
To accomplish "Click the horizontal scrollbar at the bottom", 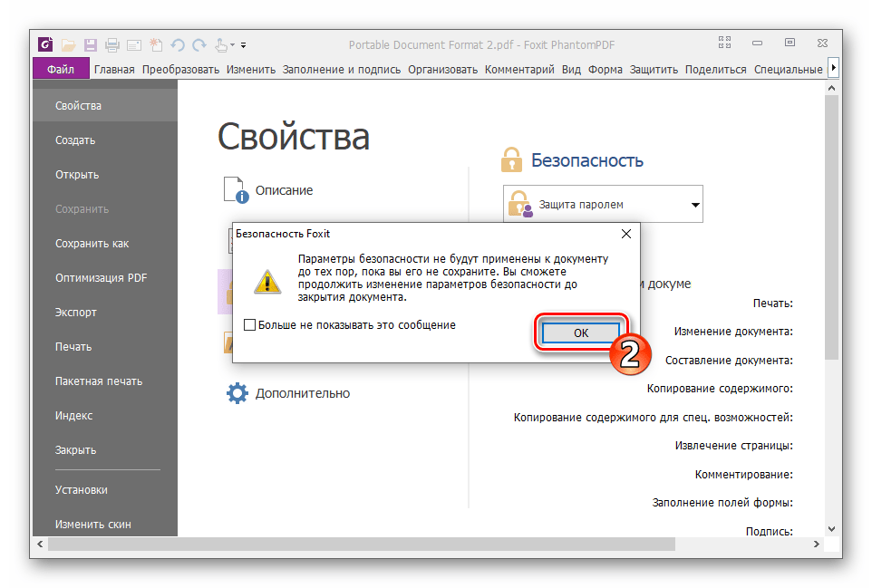I will 363,545.
